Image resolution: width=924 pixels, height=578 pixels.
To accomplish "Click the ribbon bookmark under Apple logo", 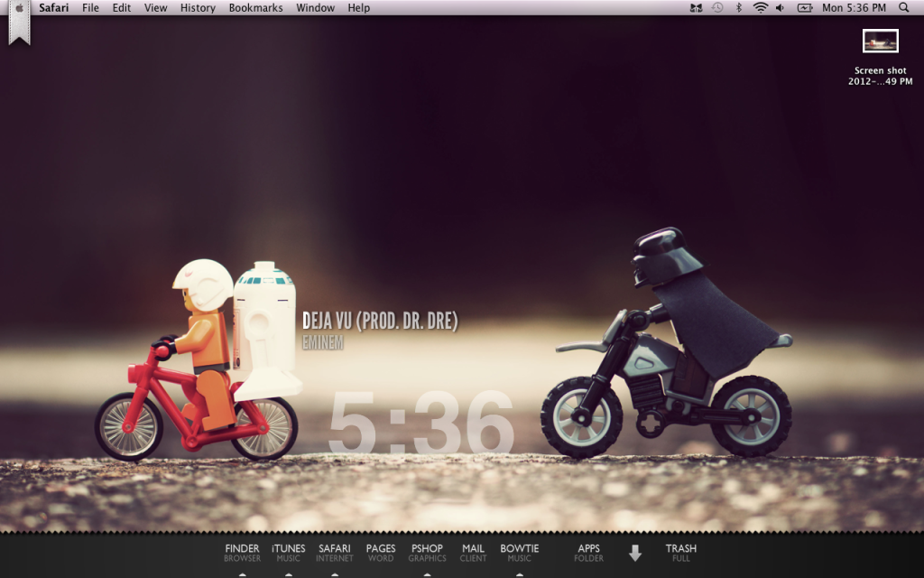I will (19, 30).
